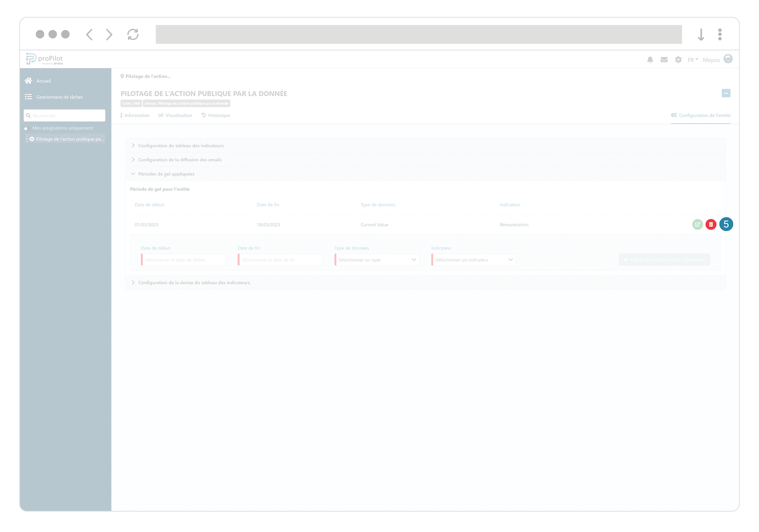The height and width of the screenshot is (532, 759).
Task: Open the settings gear icon
Action: (x=678, y=60)
